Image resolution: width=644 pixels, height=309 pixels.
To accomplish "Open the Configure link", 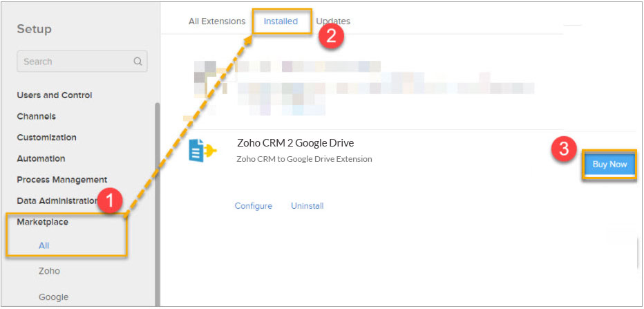I will click(254, 206).
